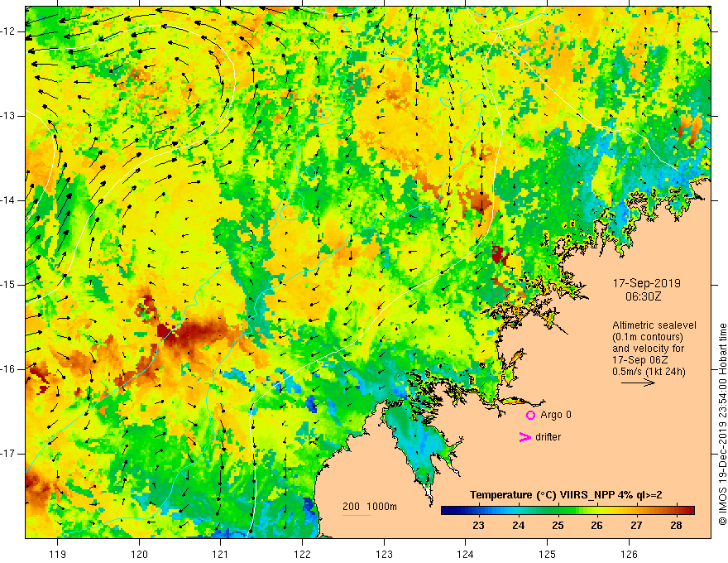This screenshot has height=563, width=728.
Task: Click the '06:30Z' time text
Action: [x=643, y=296]
